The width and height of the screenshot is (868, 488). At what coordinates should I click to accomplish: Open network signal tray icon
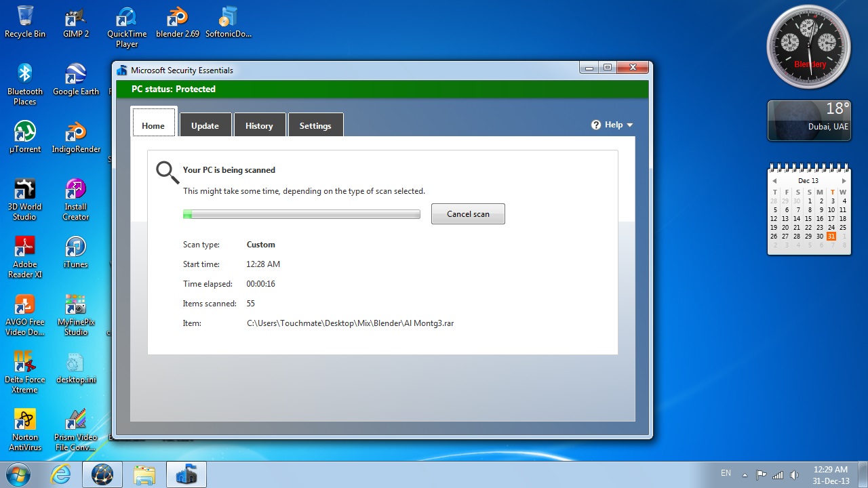point(778,474)
